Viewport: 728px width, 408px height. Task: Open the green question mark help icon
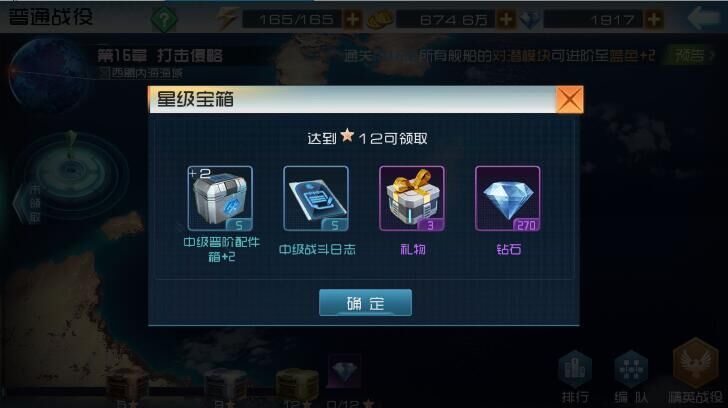coord(163,19)
